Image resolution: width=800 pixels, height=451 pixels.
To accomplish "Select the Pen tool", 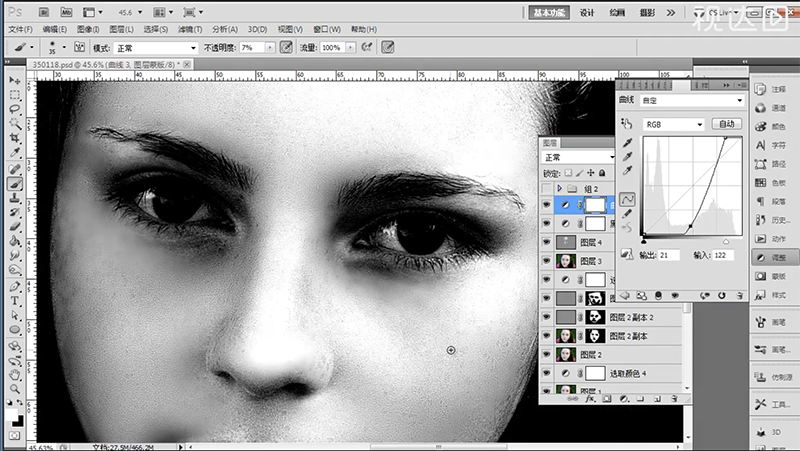I will click(x=14, y=286).
